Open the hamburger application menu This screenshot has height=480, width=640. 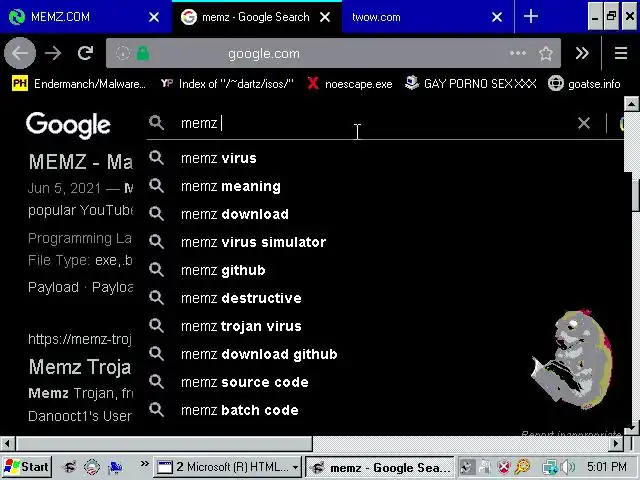pyautogui.click(x=621, y=53)
